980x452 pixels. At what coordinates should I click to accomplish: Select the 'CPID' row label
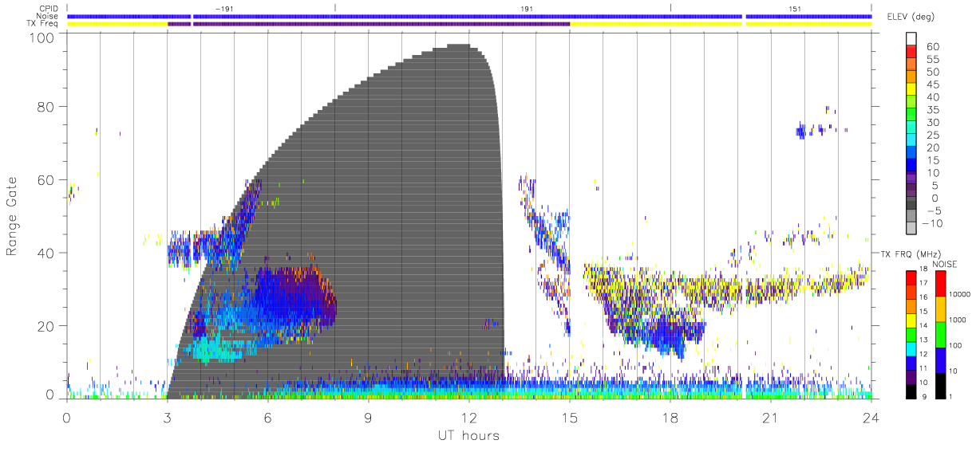coord(49,9)
